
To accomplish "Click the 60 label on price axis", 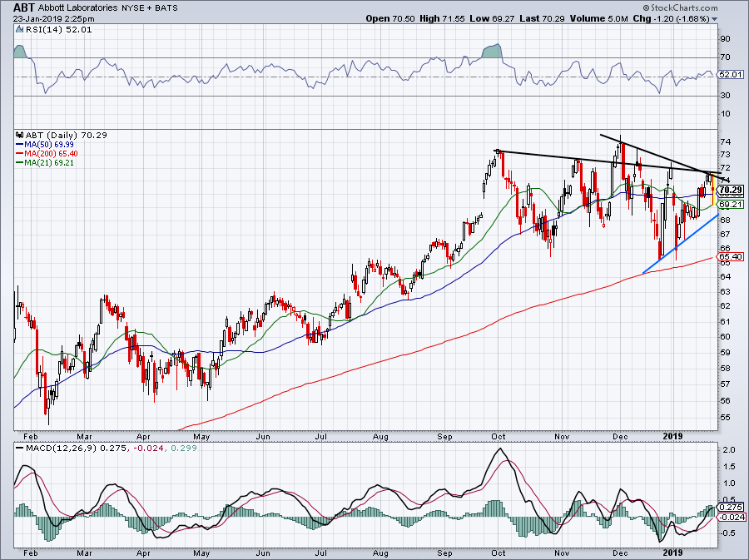I will 725,336.
